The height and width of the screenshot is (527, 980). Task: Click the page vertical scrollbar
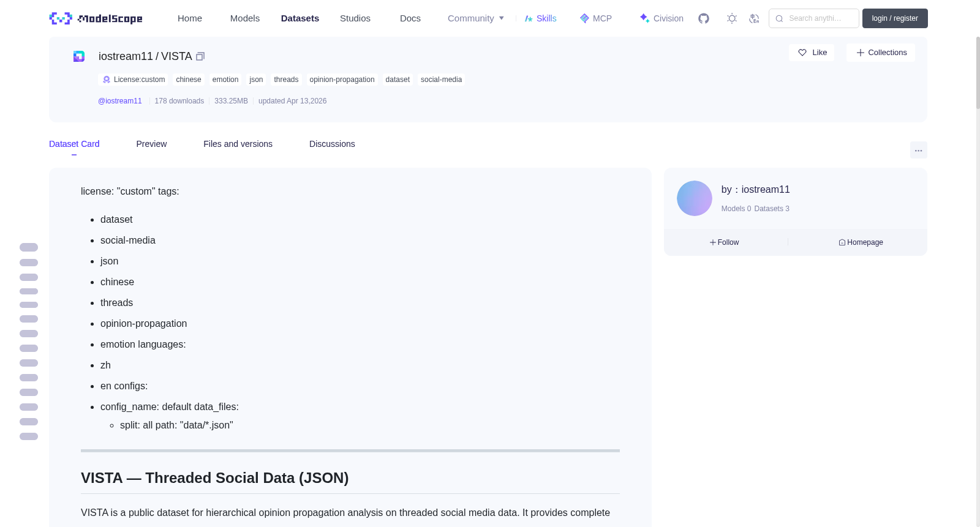coord(978,72)
